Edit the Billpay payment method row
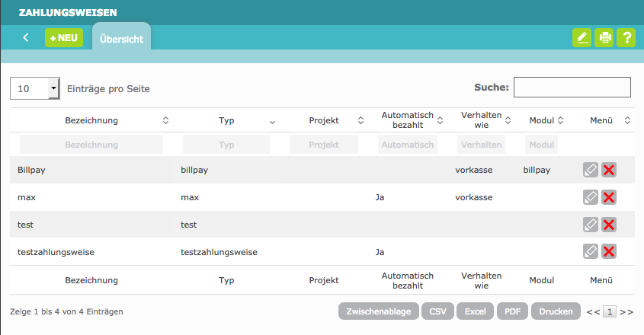The height and width of the screenshot is (335, 644). 590,170
